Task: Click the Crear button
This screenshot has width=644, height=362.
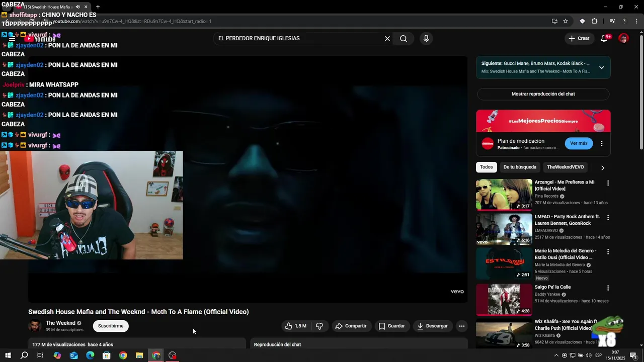Action: 579,39
